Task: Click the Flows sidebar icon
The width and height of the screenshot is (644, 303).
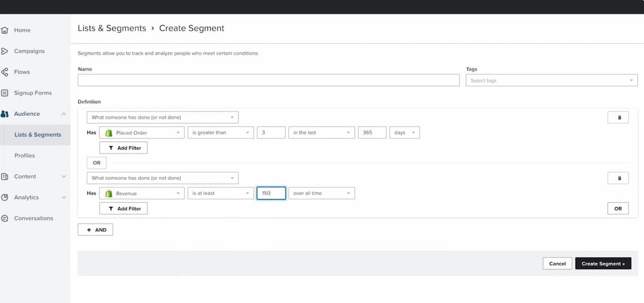Action: point(5,72)
